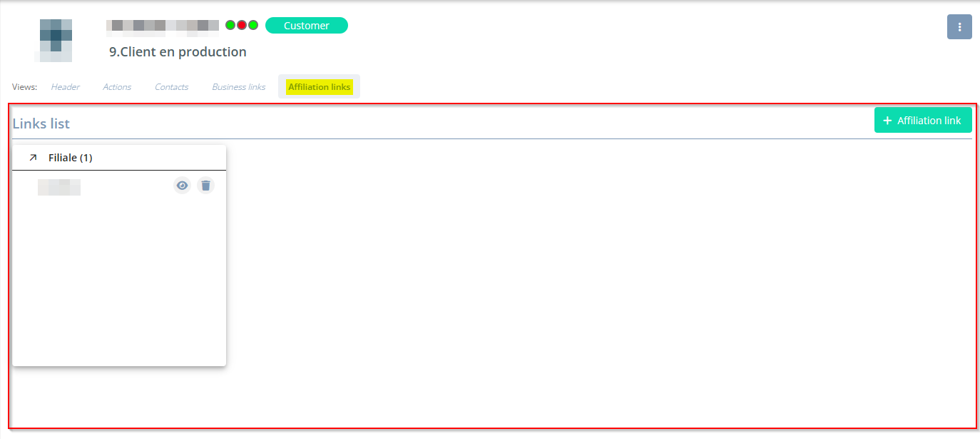
Task: Click the first green status dot
Action: (x=230, y=25)
